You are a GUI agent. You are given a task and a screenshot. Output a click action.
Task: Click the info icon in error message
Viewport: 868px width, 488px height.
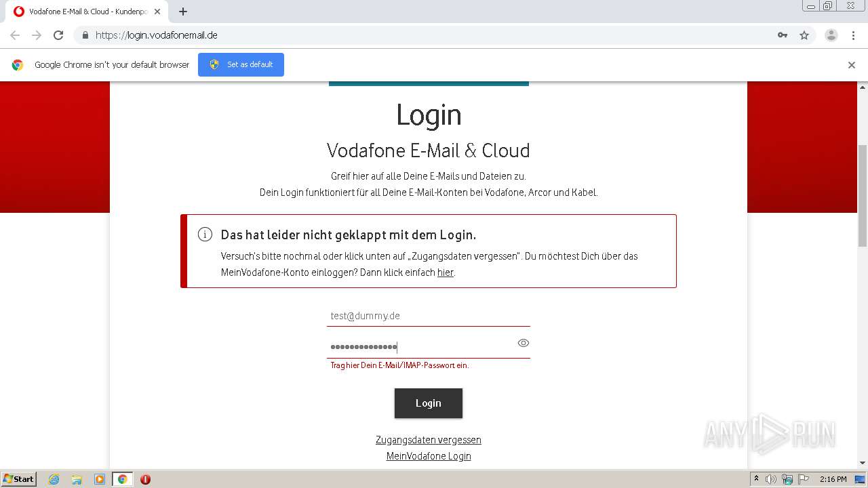(x=205, y=235)
